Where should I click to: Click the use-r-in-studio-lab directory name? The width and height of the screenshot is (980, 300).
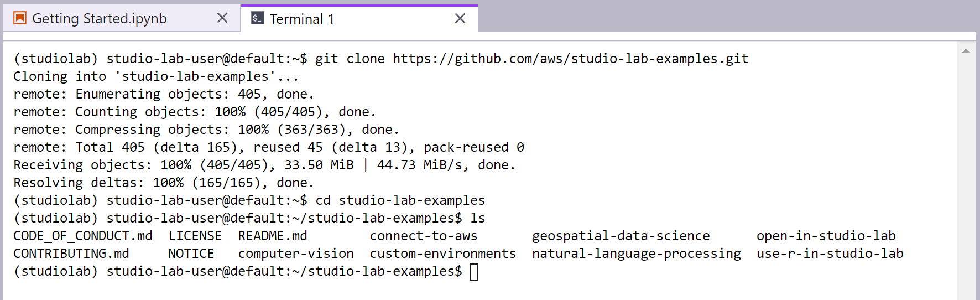pos(830,254)
